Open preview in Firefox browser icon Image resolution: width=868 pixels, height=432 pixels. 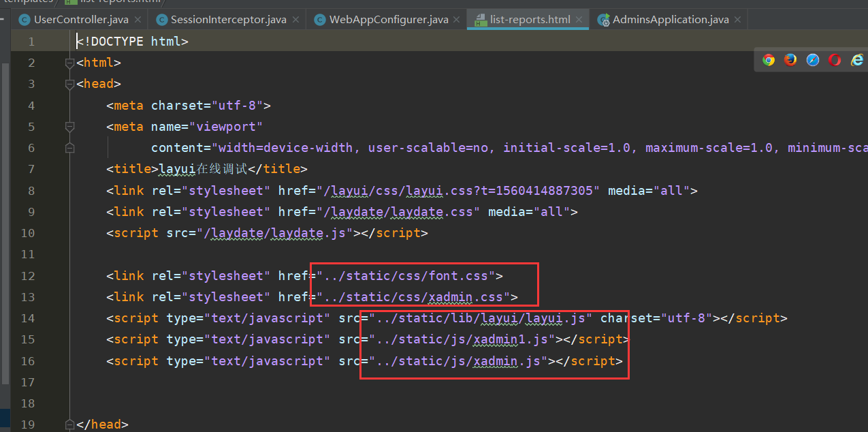790,60
